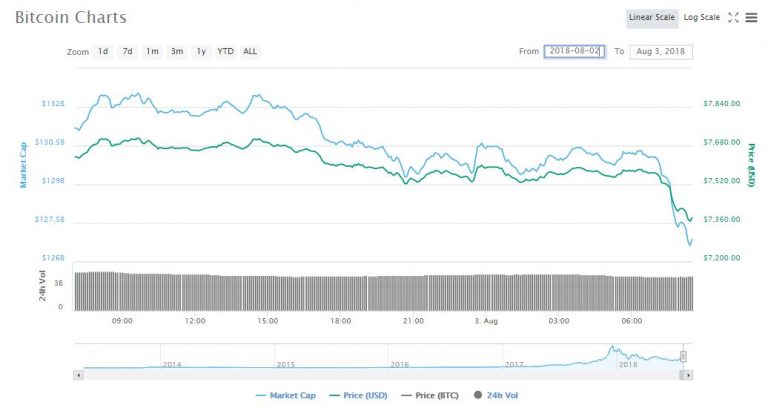Set zoom range to 1d
This screenshot has width=768, height=405.
tap(103, 51)
